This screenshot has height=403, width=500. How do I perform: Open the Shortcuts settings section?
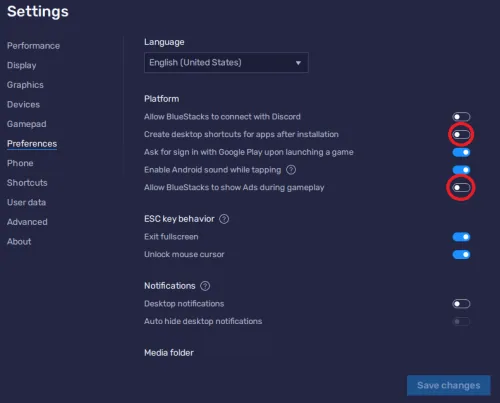[x=27, y=183]
